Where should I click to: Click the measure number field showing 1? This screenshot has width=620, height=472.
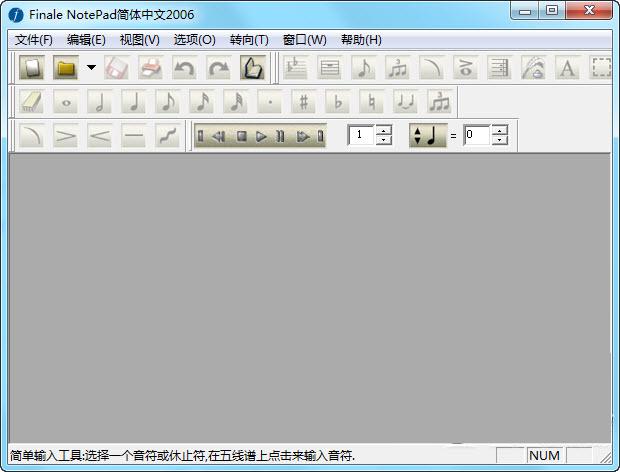[x=361, y=135]
